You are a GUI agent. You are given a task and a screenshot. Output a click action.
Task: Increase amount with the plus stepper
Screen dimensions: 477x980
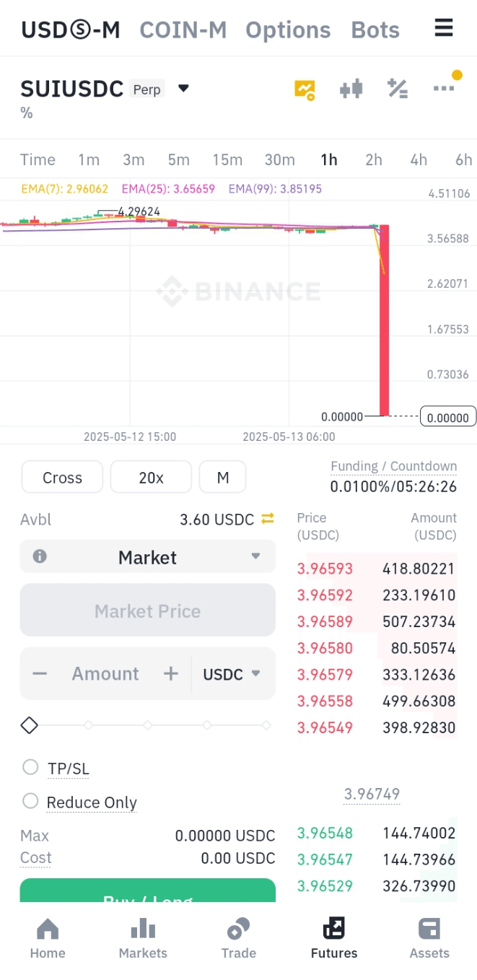pos(170,674)
